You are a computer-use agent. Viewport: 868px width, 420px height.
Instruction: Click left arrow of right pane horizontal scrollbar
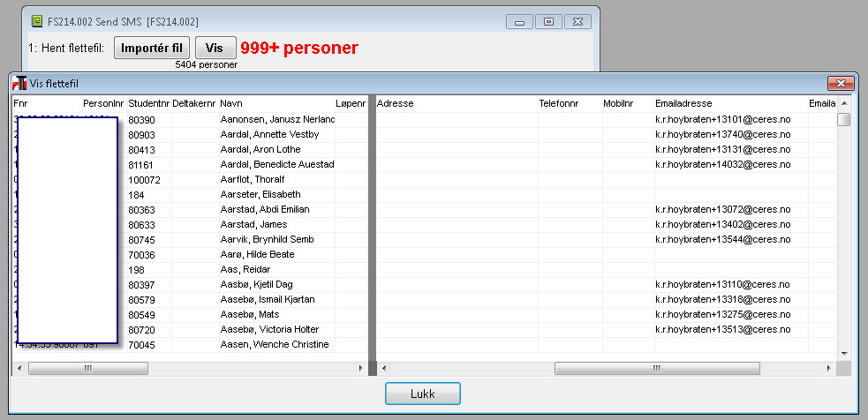pyautogui.click(x=383, y=368)
